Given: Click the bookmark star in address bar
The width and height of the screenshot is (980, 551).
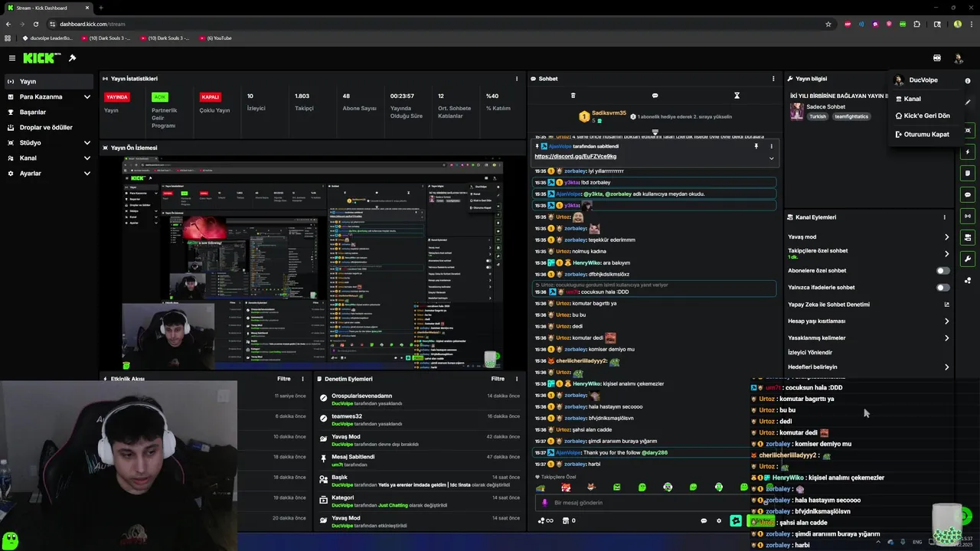Looking at the screenshot, I should pos(828,24).
